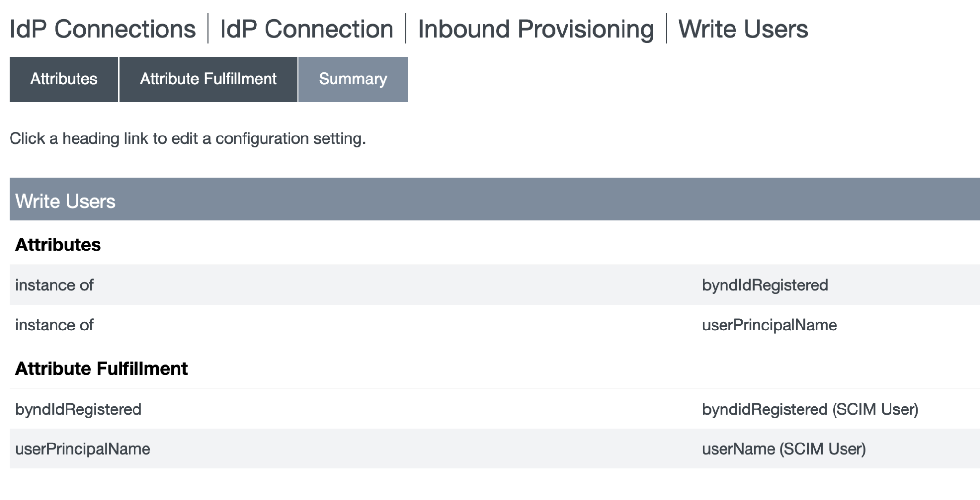Go to IdP Connections breadcrumb

pyautogui.click(x=102, y=29)
